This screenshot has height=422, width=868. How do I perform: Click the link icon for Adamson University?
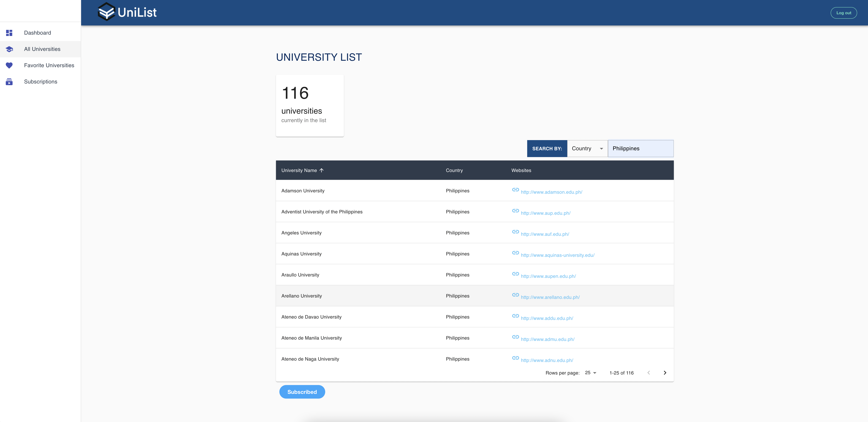click(515, 190)
